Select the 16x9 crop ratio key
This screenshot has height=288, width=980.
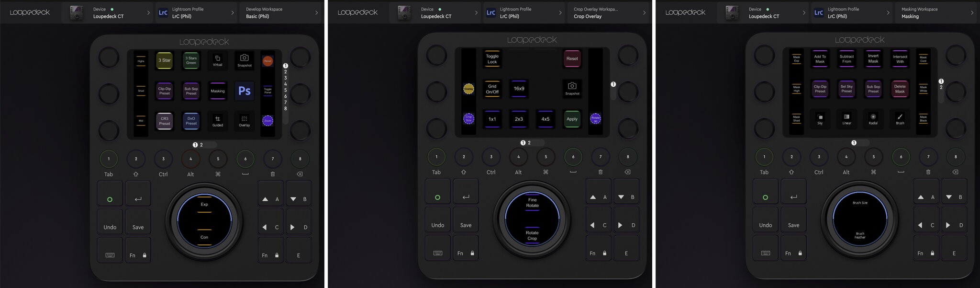(519, 89)
